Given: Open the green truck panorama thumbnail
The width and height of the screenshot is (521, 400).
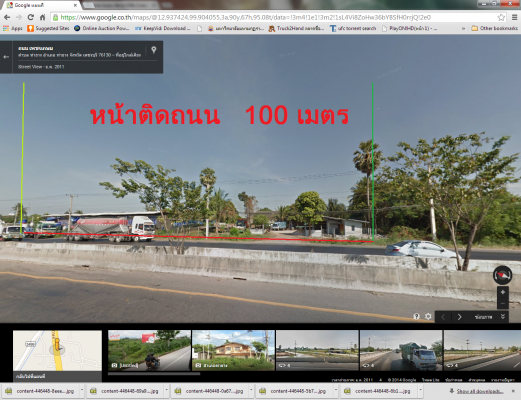Looking at the screenshot, I should pos(401,350).
